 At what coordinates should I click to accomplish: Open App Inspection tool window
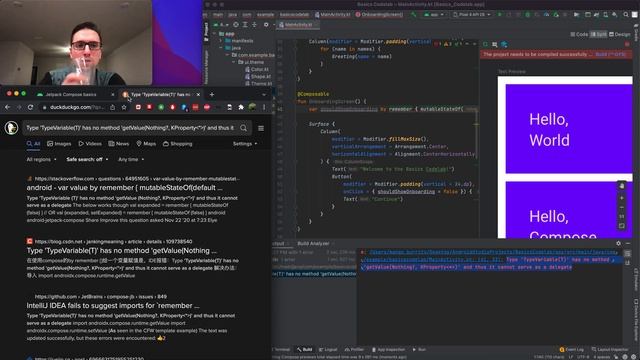388,350
